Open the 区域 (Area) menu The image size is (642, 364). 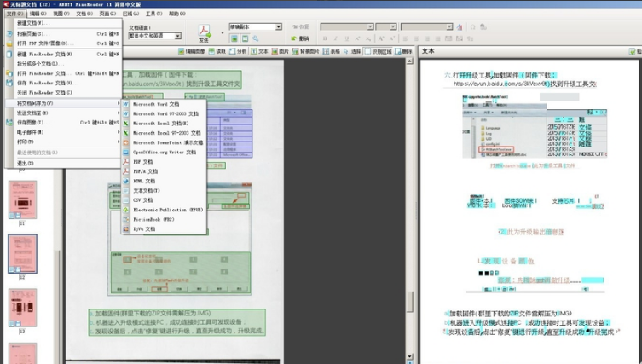[130, 14]
